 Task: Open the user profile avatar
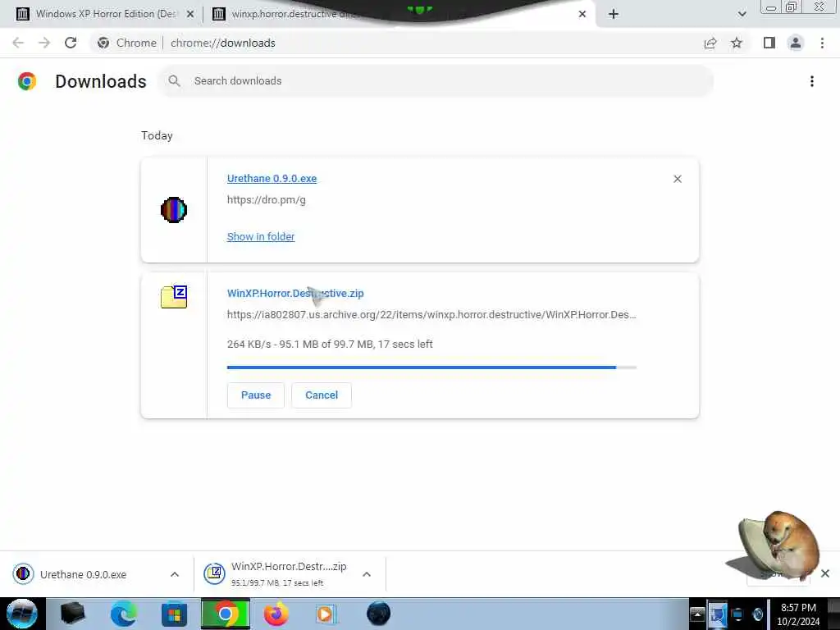(796, 43)
